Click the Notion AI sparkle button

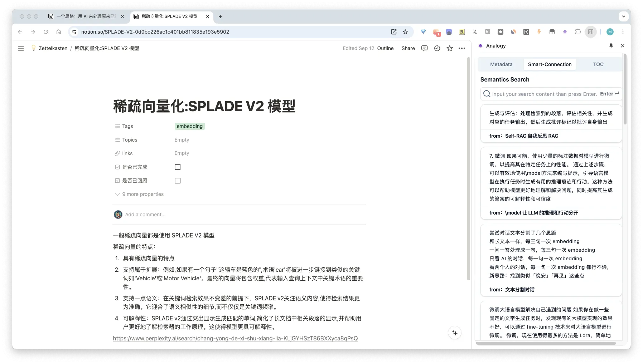455,333
